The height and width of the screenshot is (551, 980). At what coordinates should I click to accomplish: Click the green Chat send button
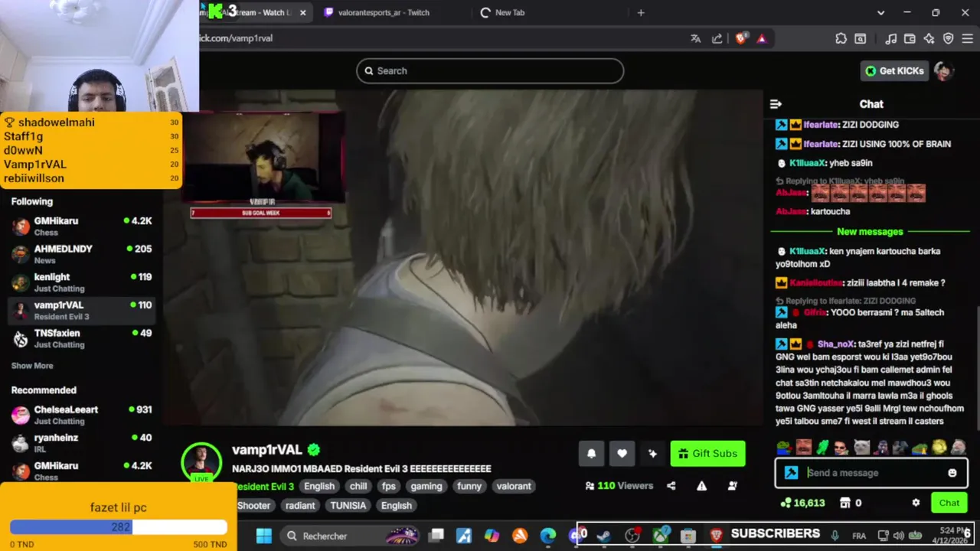(949, 503)
